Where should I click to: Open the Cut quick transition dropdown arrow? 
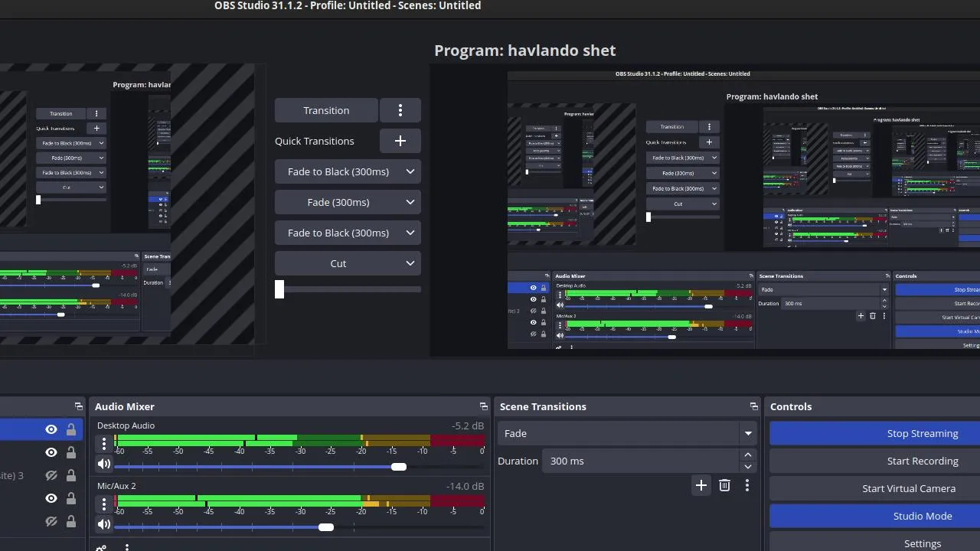410,263
